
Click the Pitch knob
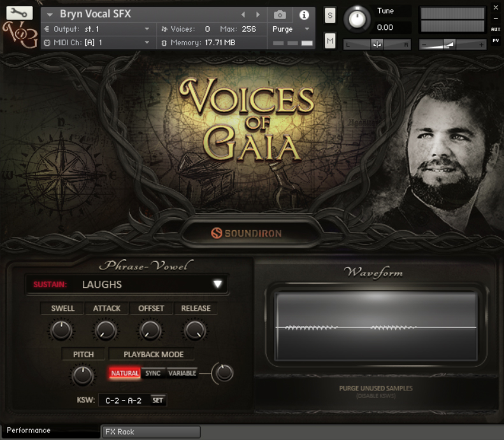pos(83,375)
